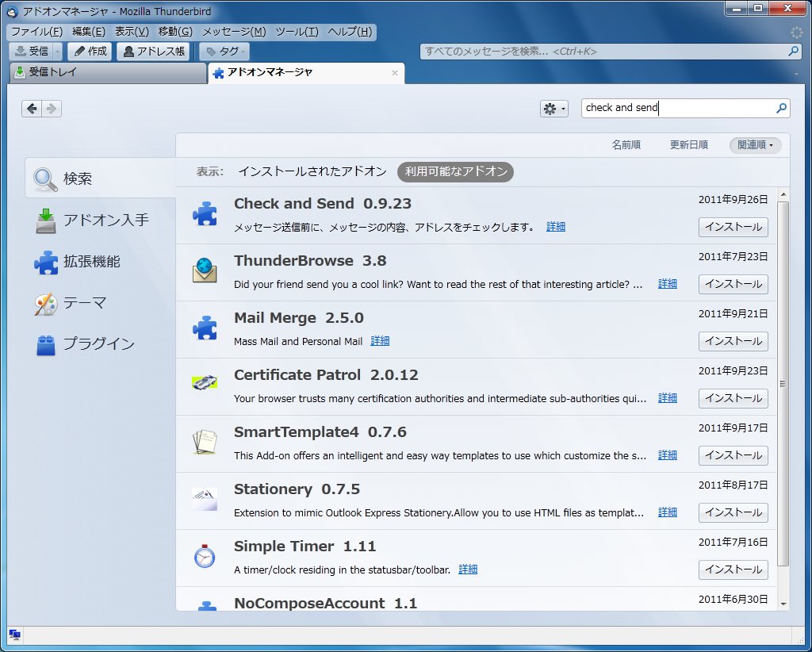The image size is (812, 652).
Task: Select the NoComposeAccount 1.1 title
Action: [x=325, y=604]
